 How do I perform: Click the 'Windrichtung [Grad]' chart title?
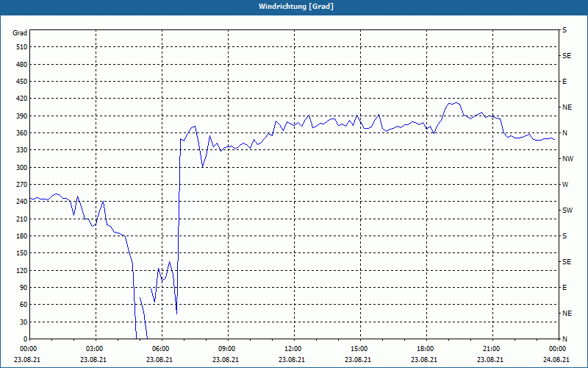pyautogui.click(x=296, y=7)
